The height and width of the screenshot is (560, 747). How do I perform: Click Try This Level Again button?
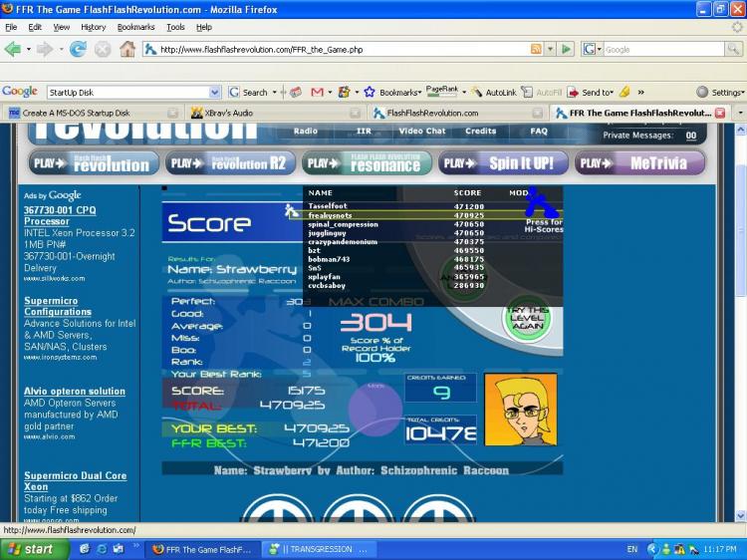pos(527,318)
